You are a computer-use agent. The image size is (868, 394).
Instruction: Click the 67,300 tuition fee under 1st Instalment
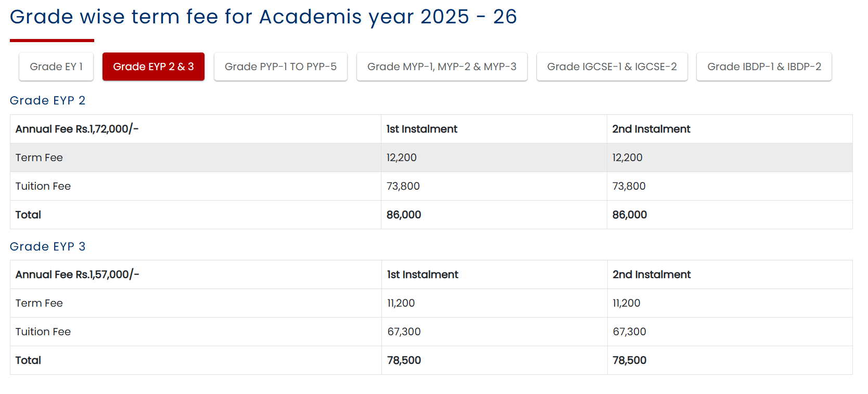tap(404, 332)
